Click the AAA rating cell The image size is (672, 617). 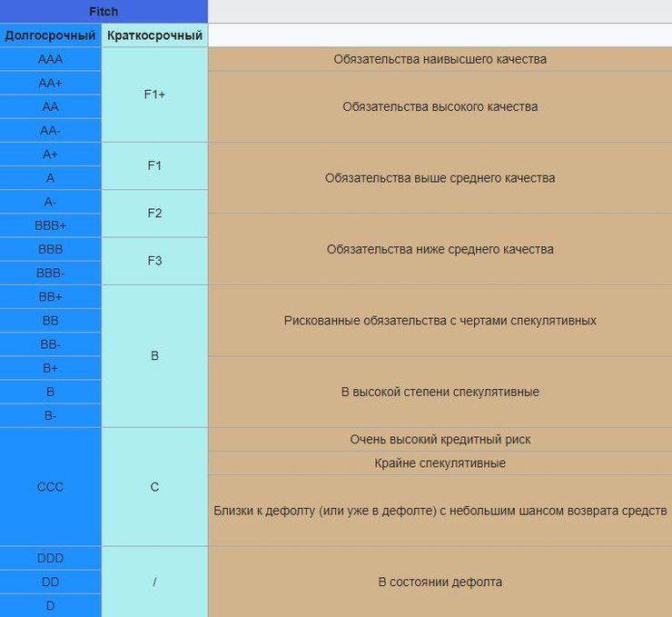point(51,59)
